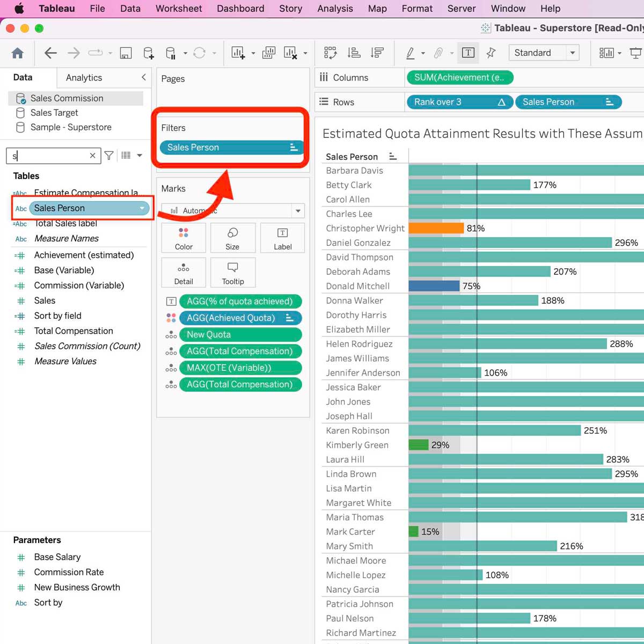Click the Sales Target data source
644x644 pixels.
54,113
